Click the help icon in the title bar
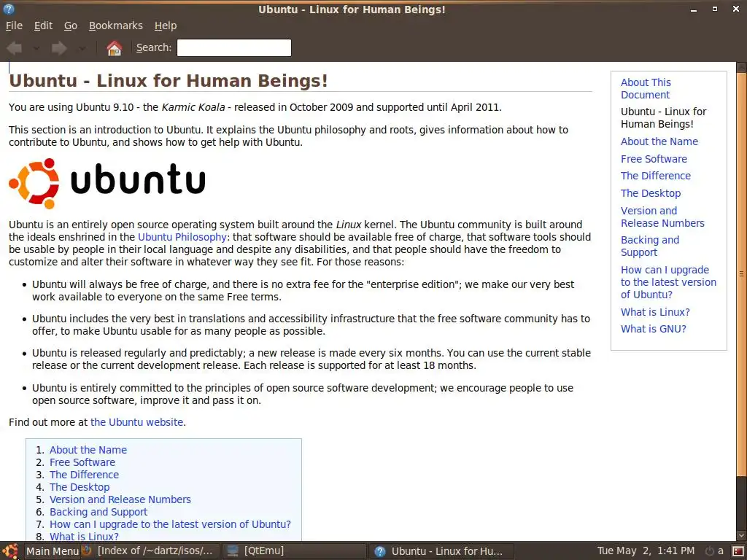Screen dimensions: 747x560 tap(9, 9)
